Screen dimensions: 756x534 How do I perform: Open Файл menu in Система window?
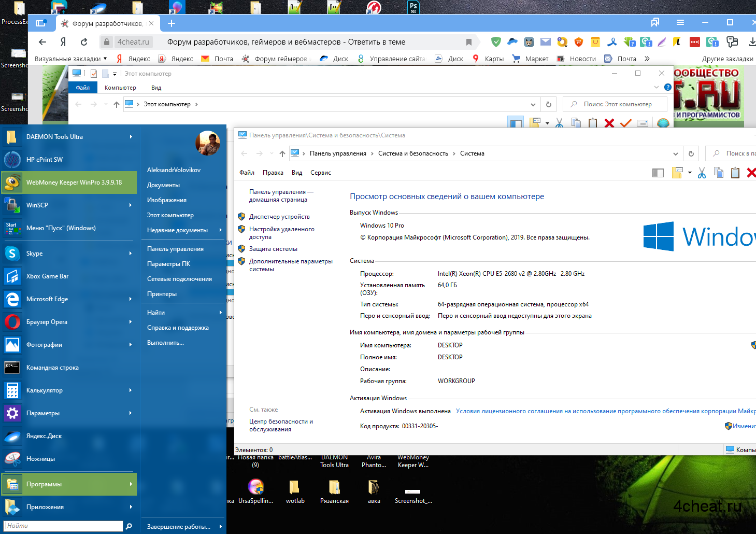247,173
